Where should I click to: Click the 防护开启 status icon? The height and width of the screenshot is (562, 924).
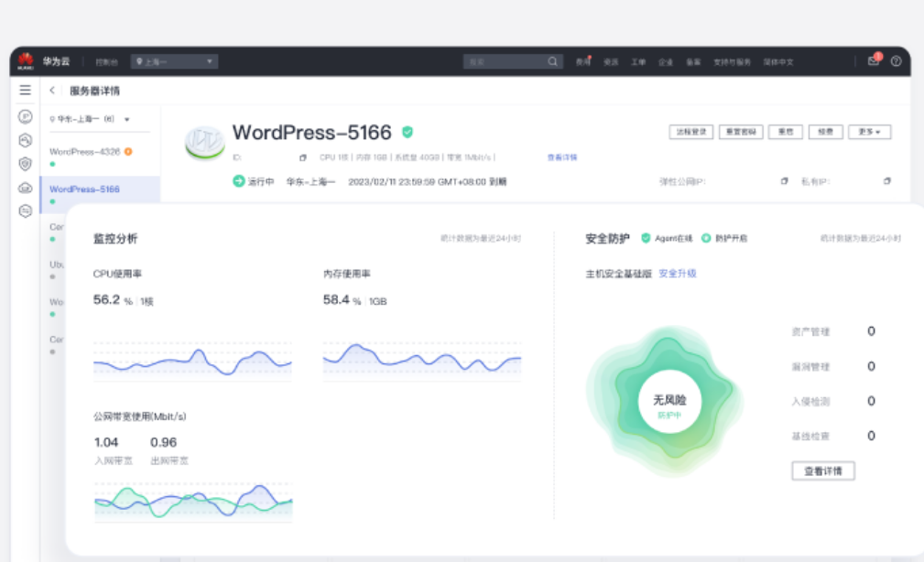point(706,238)
